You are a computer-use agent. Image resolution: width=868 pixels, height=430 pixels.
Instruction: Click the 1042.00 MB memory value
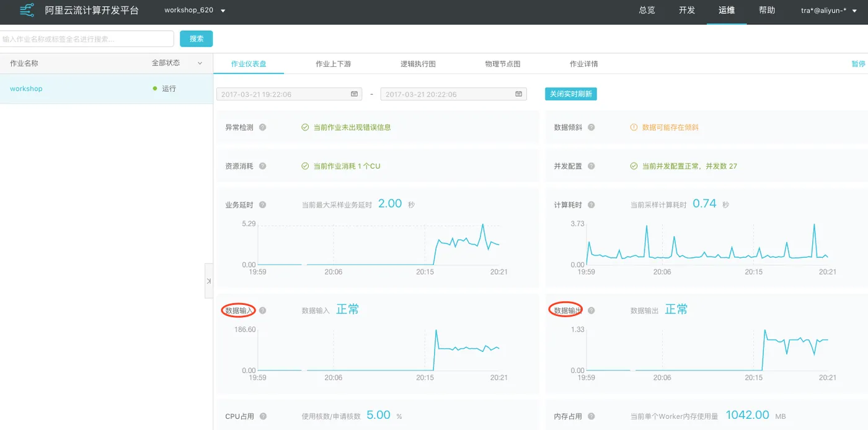755,415
